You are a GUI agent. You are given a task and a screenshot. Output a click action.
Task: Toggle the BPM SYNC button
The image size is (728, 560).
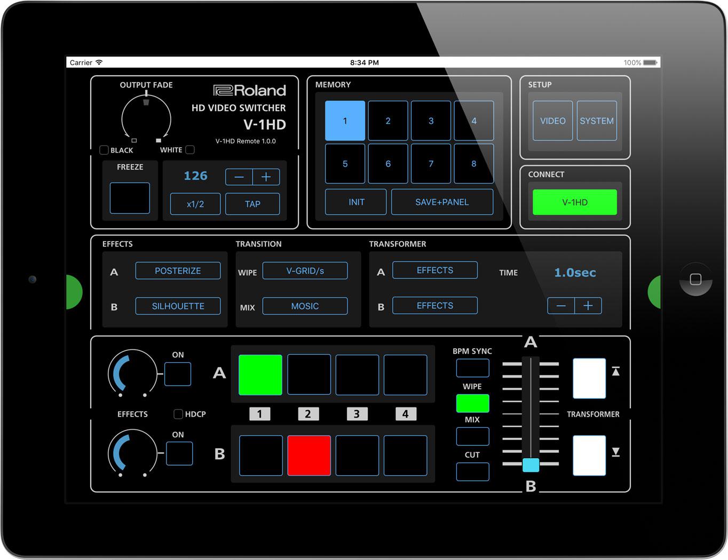pyautogui.click(x=472, y=368)
